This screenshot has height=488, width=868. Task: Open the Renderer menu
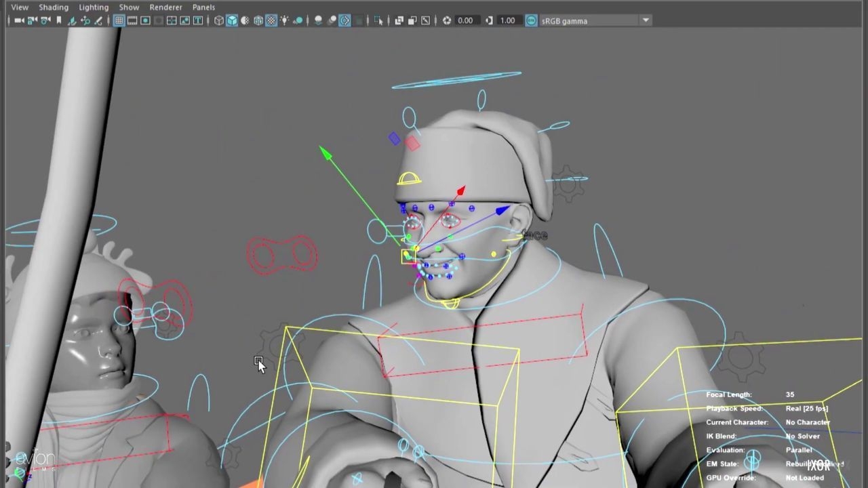(x=165, y=7)
